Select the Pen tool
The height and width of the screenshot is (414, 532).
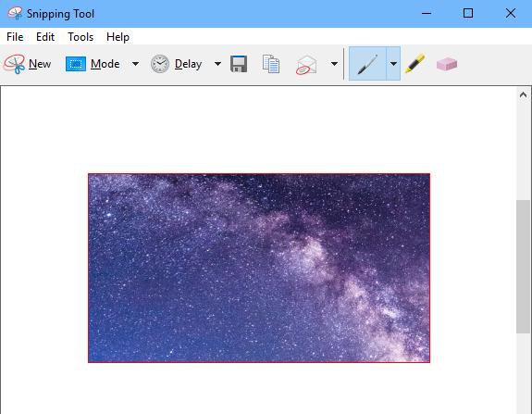click(x=367, y=64)
